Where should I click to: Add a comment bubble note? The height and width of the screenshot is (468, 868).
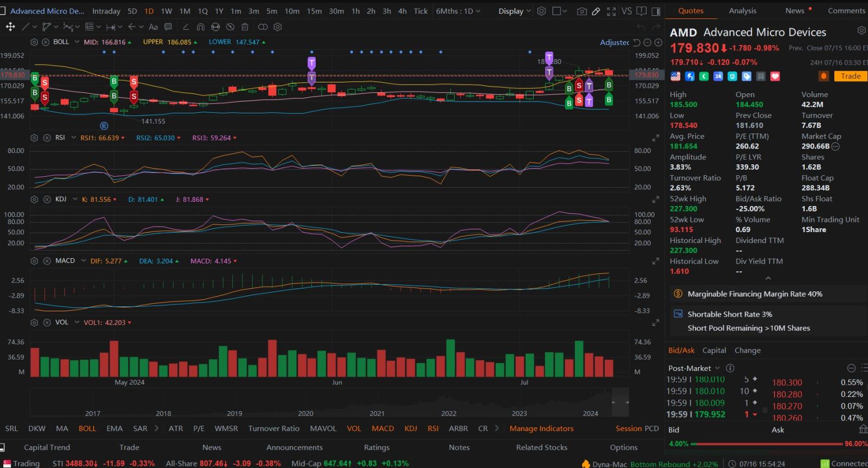[x=168, y=27]
